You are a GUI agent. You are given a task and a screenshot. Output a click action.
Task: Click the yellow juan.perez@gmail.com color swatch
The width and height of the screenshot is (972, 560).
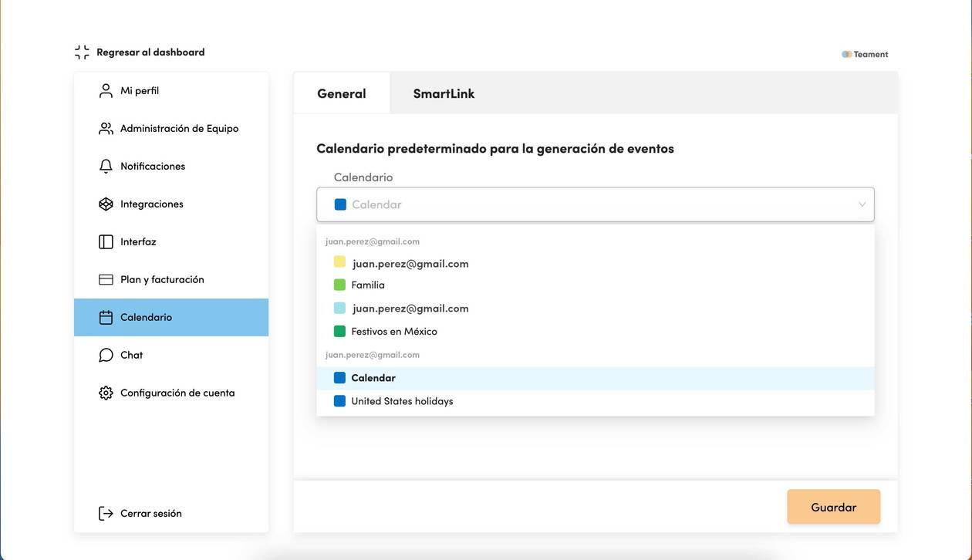tap(339, 262)
